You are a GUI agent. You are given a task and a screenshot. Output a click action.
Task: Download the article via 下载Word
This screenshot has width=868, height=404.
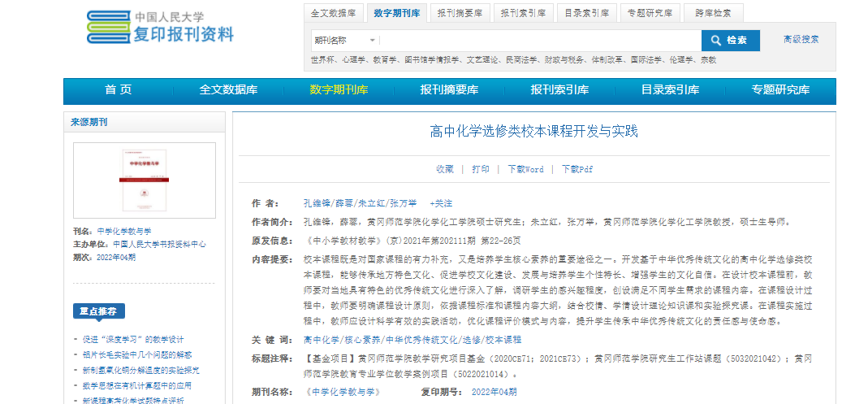[x=525, y=169]
